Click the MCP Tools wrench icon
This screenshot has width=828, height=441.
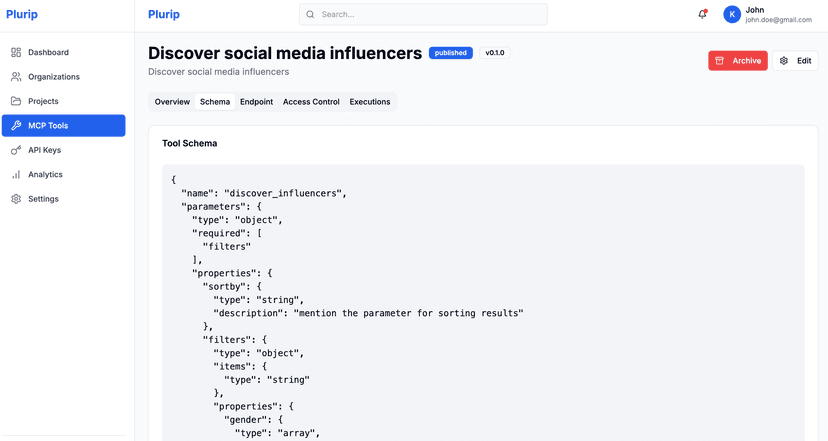click(x=16, y=126)
